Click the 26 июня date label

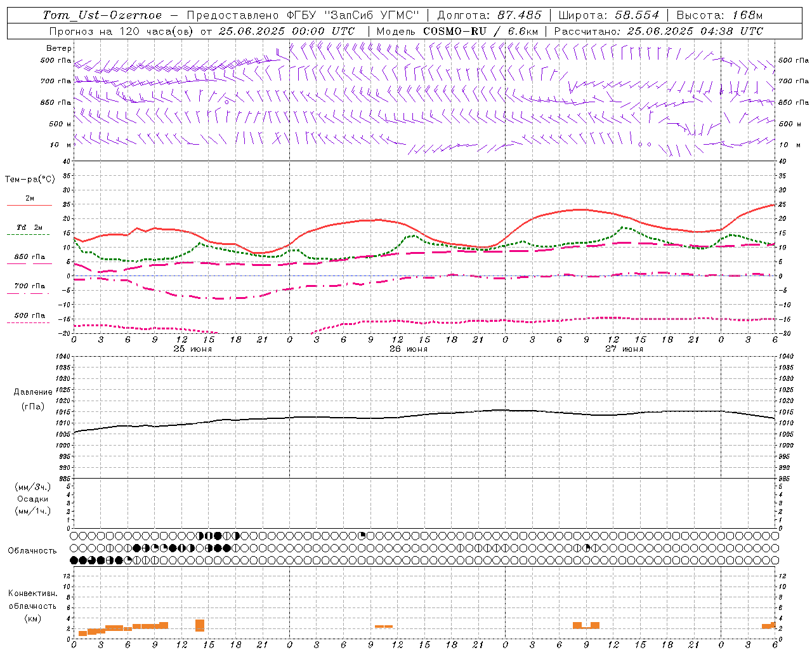click(x=409, y=349)
